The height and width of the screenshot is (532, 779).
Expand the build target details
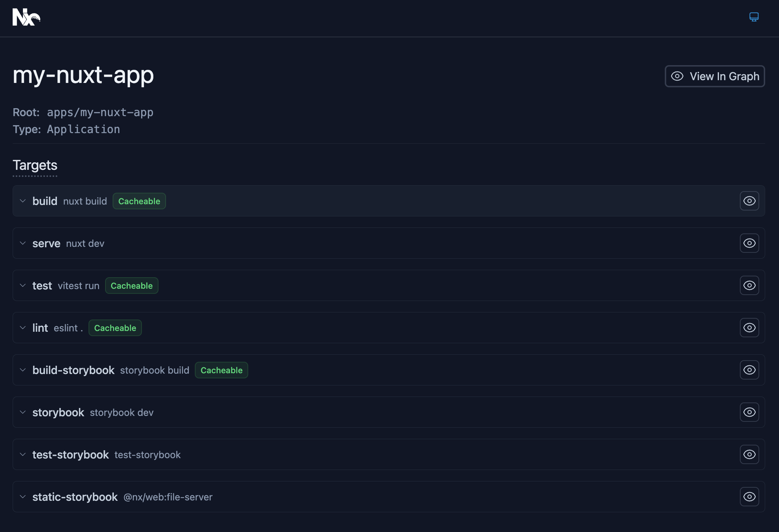coord(23,201)
